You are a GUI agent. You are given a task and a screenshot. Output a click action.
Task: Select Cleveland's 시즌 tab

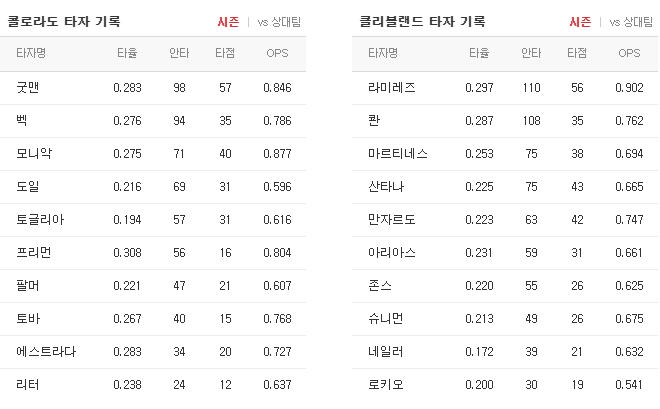(x=580, y=22)
